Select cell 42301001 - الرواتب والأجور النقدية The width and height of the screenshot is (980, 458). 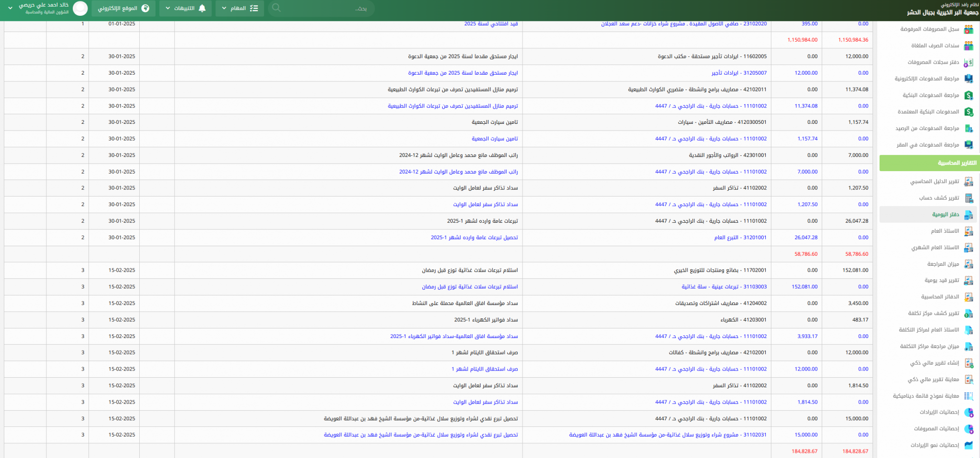point(727,155)
